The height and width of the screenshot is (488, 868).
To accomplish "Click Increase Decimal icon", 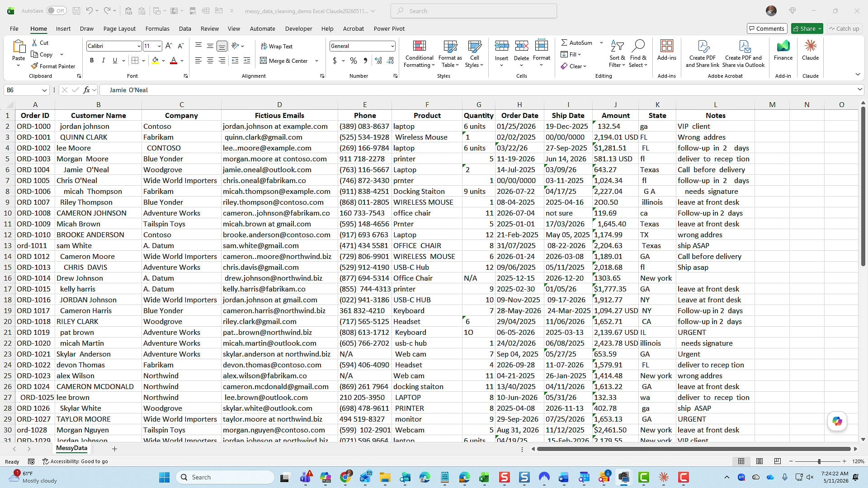I will click(x=378, y=60).
